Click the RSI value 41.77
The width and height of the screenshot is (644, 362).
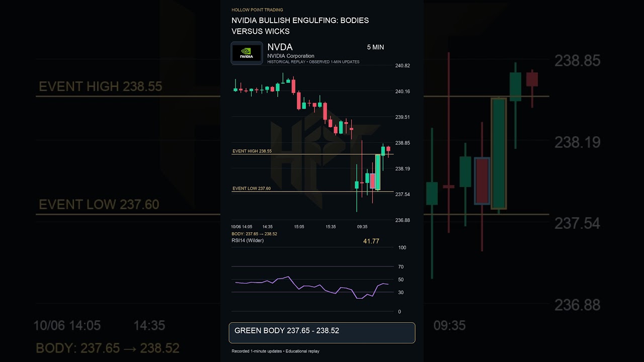coord(371,241)
